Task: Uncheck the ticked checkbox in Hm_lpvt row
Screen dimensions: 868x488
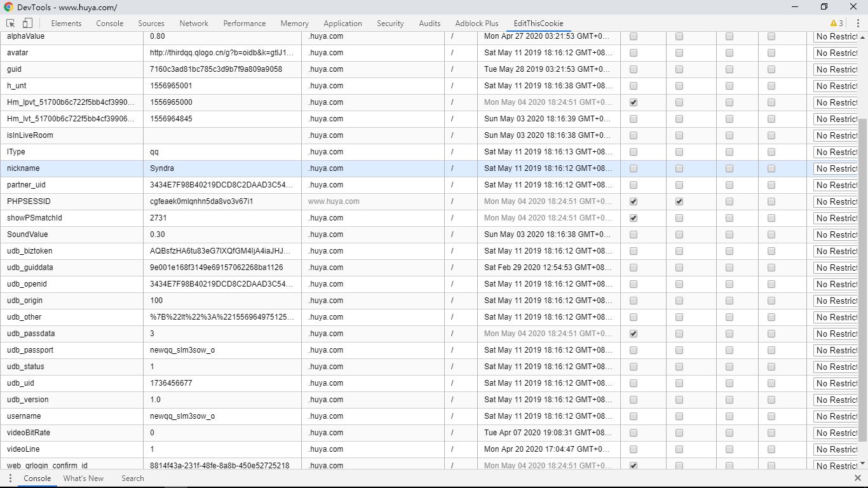Action: (633, 102)
